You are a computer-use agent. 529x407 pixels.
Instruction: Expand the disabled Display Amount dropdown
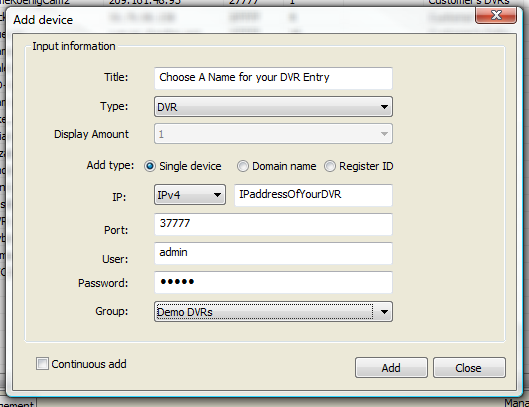(x=273, y=134)
